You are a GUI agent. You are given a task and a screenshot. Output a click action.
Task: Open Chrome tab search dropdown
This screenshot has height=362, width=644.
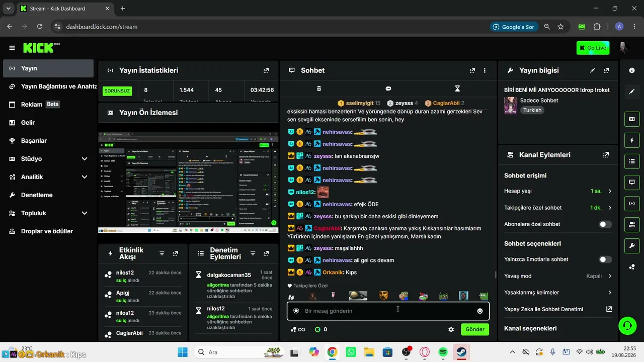9,9
